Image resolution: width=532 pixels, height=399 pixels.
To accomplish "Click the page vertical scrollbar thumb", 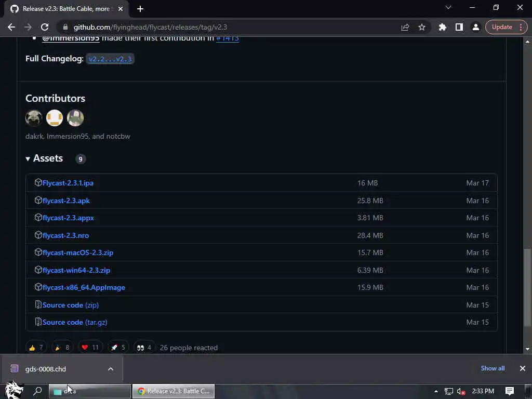I will pos(527,287).
